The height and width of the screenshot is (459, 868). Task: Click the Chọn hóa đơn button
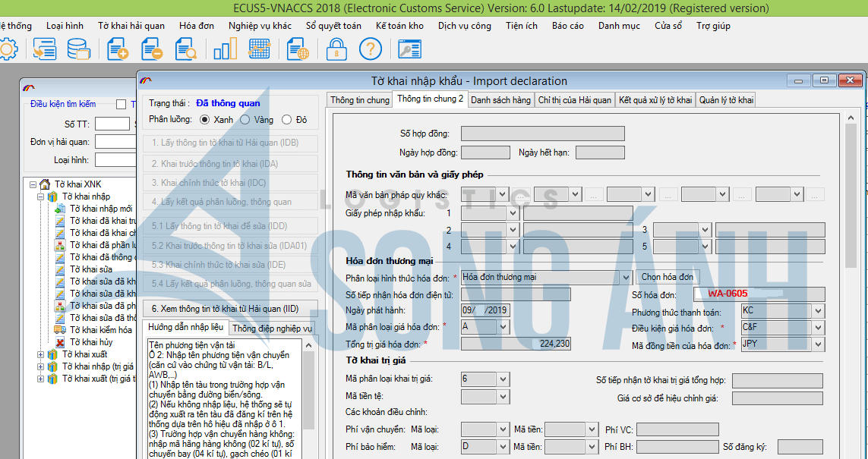click(x=668, y=278)
